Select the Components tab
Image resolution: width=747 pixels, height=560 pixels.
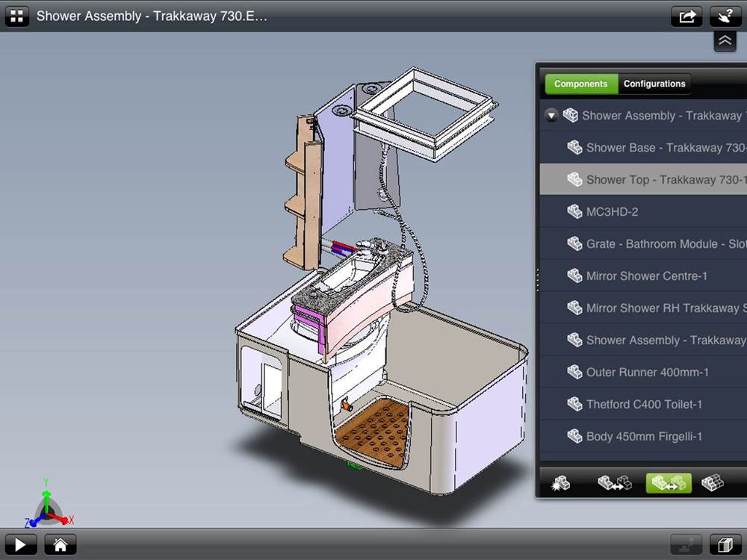pos(580,84)
